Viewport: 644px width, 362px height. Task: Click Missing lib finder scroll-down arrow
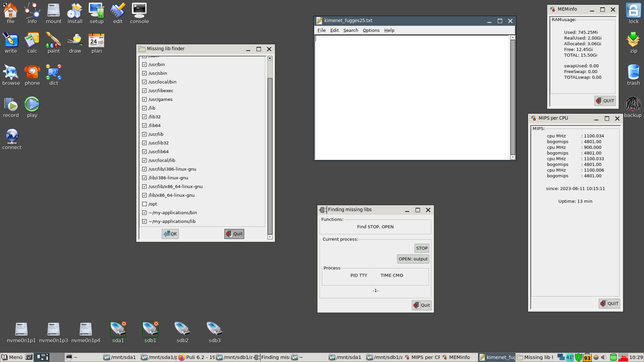[270, 237]
